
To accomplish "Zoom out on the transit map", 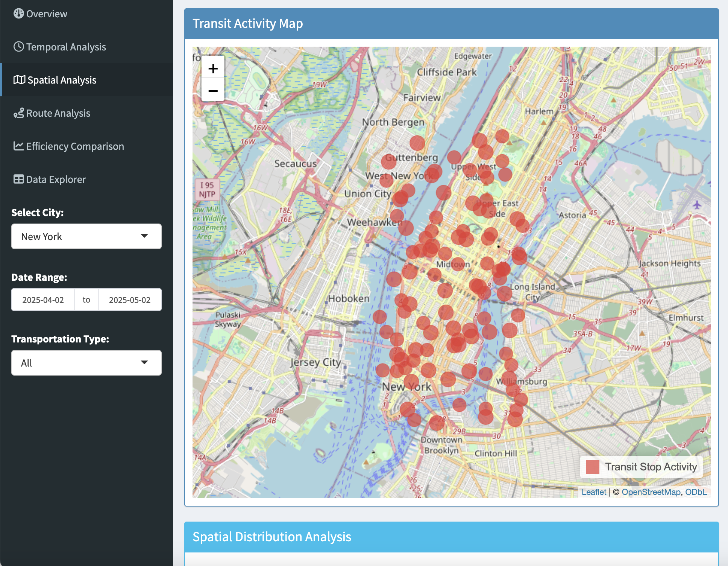I will point(213,91).
